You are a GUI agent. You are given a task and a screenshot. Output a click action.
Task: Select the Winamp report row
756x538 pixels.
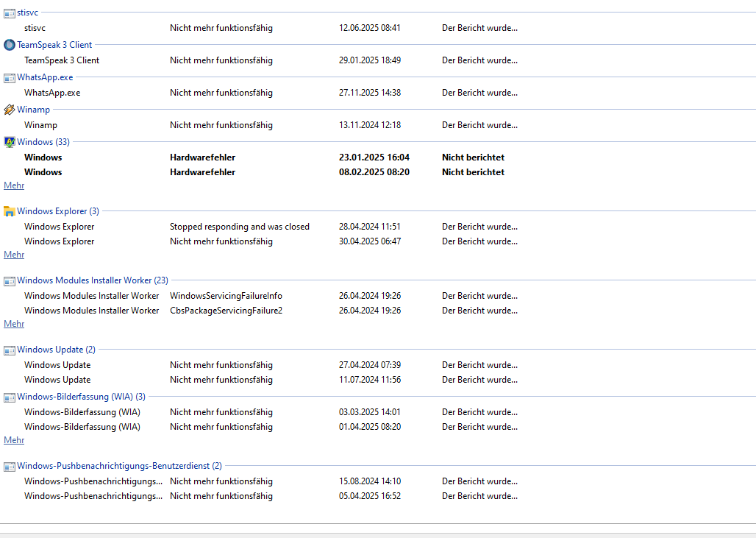[271, 125]
